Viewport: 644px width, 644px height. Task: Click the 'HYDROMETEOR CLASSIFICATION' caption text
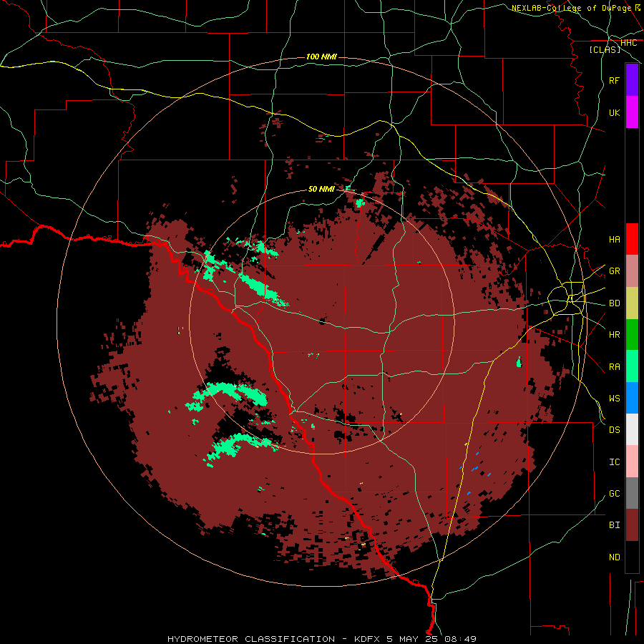(x=251, y=639)
